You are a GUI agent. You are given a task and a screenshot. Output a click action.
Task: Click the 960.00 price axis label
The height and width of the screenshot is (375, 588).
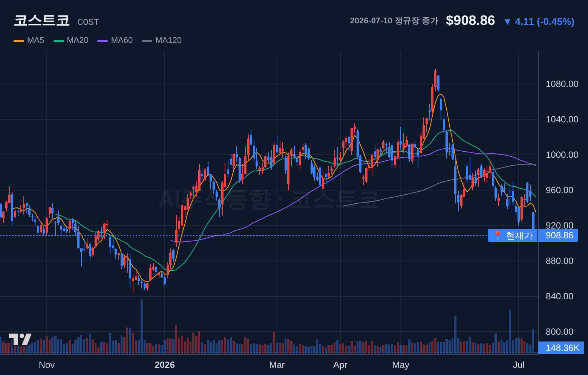559,190
